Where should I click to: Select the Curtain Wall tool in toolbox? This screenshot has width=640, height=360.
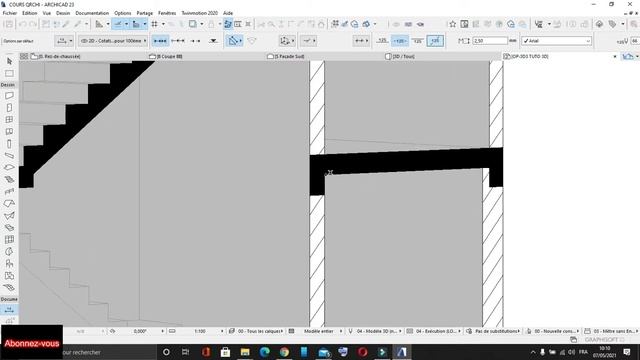9,240
